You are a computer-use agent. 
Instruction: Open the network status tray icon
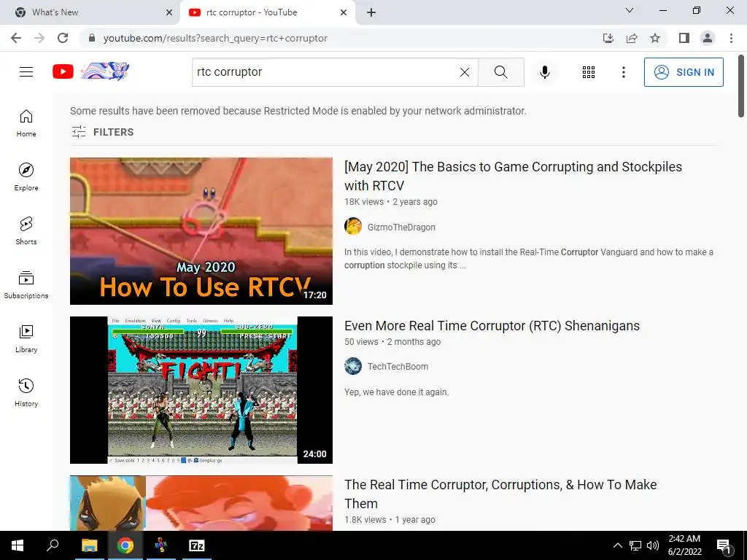(635, 545)
